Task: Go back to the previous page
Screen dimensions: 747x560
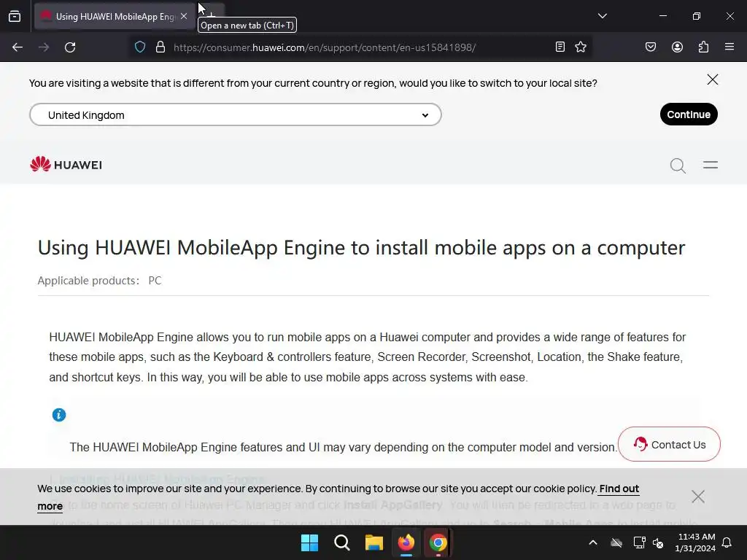Action: 18,47
